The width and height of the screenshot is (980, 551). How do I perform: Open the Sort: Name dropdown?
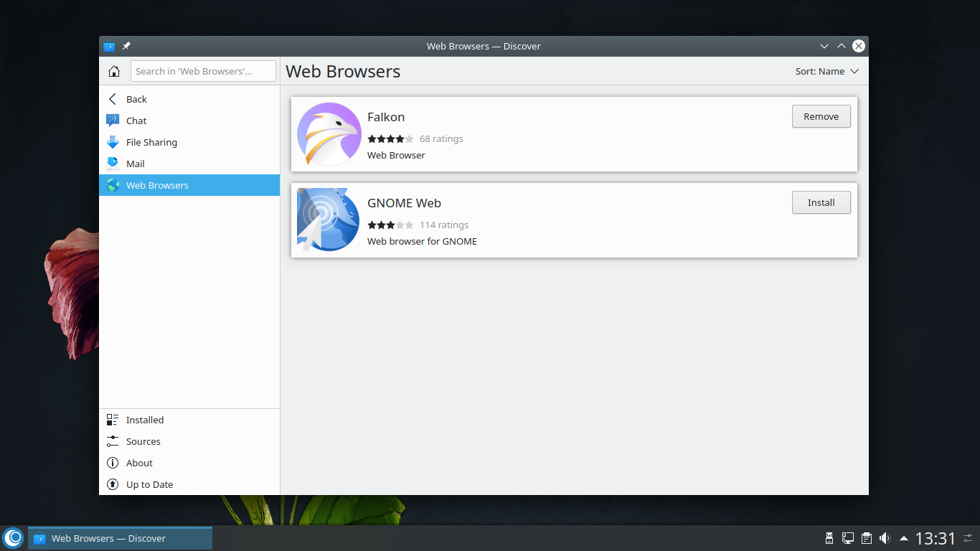pyautogui.click(x=827, y=72)
